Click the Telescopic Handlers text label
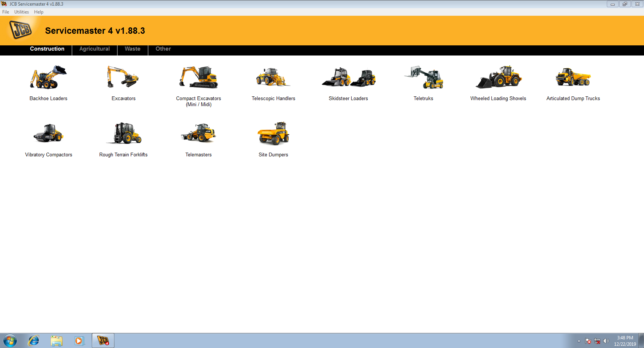 (x=273, y=99)
